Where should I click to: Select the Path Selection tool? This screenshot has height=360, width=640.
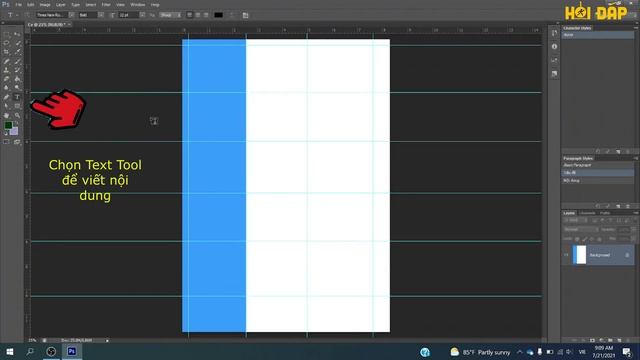[6, 106]
